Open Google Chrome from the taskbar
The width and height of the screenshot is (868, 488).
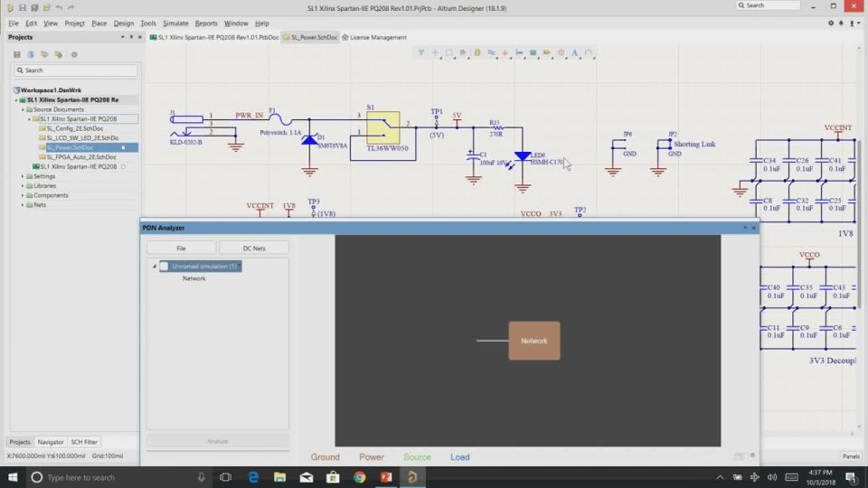coord(359,477)
